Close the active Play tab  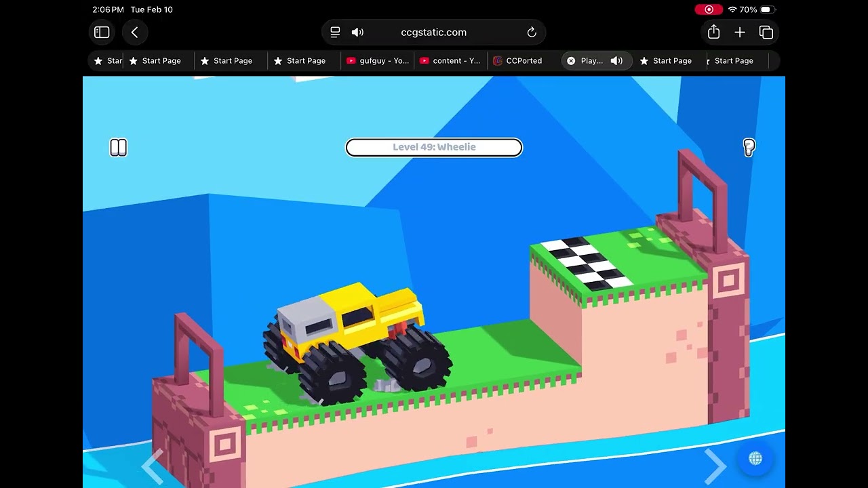coord(571,61)
